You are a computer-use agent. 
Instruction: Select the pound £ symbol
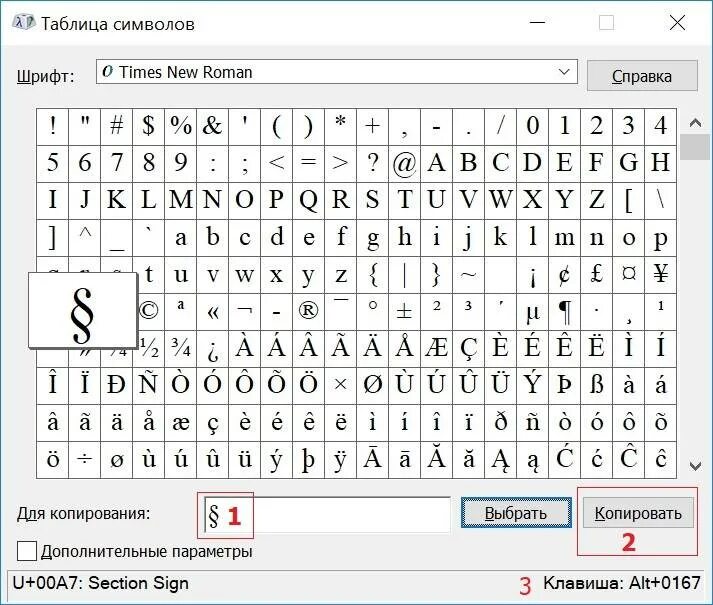(x=597, y=275)
